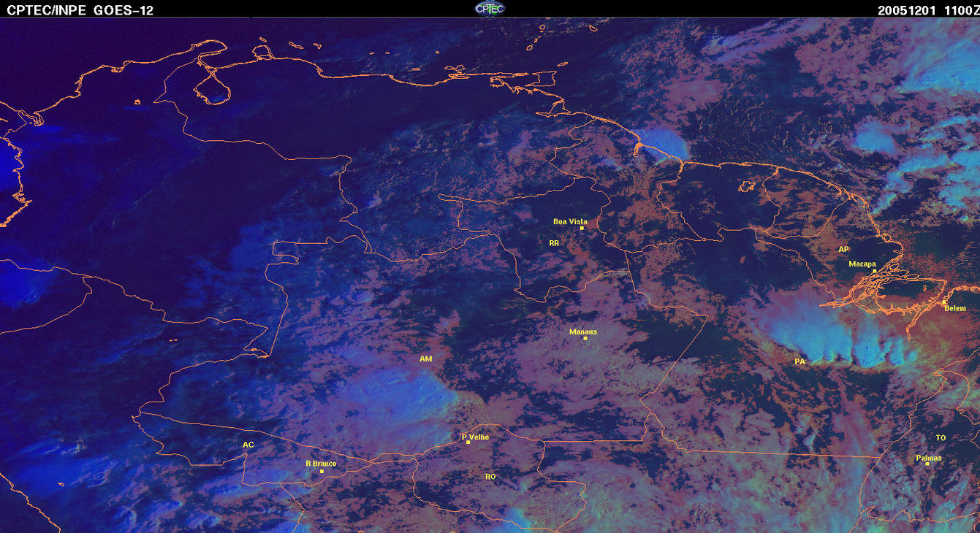Click the Palmas city label
This screenshot has width=980, height=533.
click(x=929, y=458)
